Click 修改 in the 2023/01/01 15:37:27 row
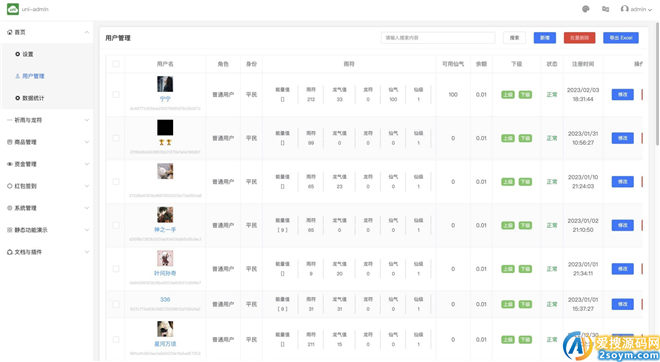This screenshot has height=362, width=660. pyautogui.click(x=623, y=304)
